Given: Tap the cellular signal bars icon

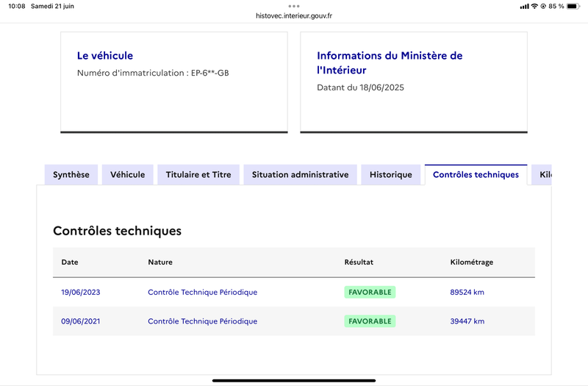Looking at the screenshot, I should tap(524, 7).
